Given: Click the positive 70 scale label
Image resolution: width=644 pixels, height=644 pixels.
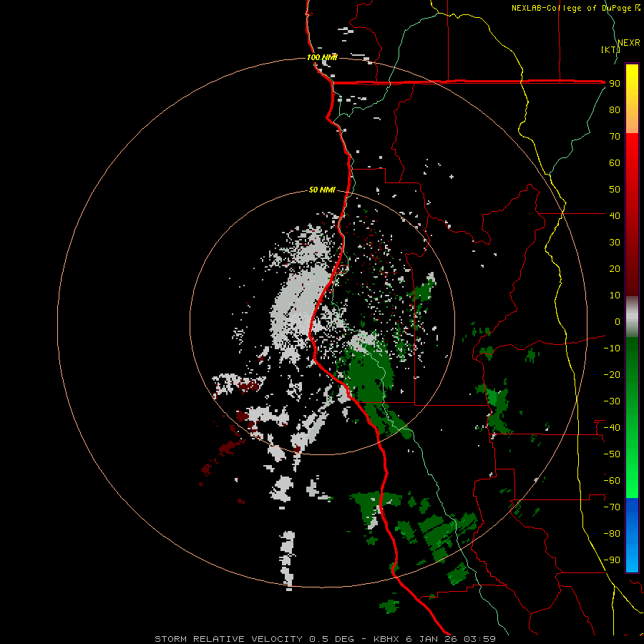Looking at the screenshot, I should (615, 137).
